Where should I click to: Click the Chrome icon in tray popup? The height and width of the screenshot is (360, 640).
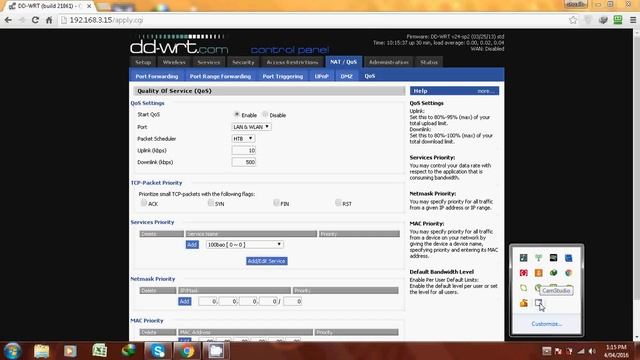(568, 273)
